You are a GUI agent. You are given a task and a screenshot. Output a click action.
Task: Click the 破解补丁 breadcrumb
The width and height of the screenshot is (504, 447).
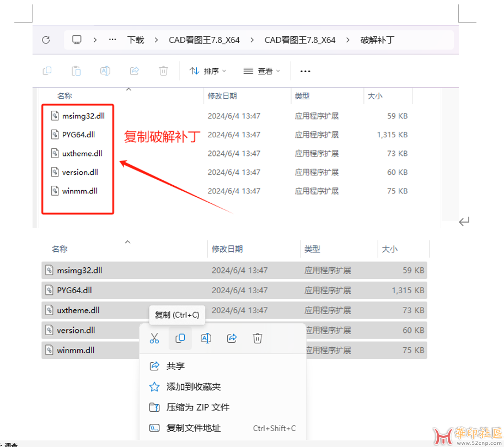pyautogui.click(x=377, y=40)
